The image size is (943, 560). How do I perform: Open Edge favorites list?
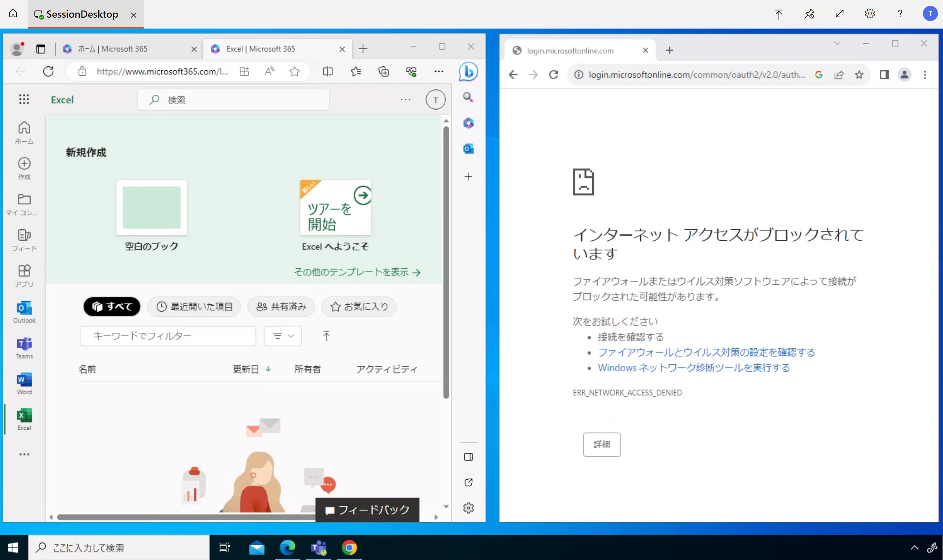356,71
